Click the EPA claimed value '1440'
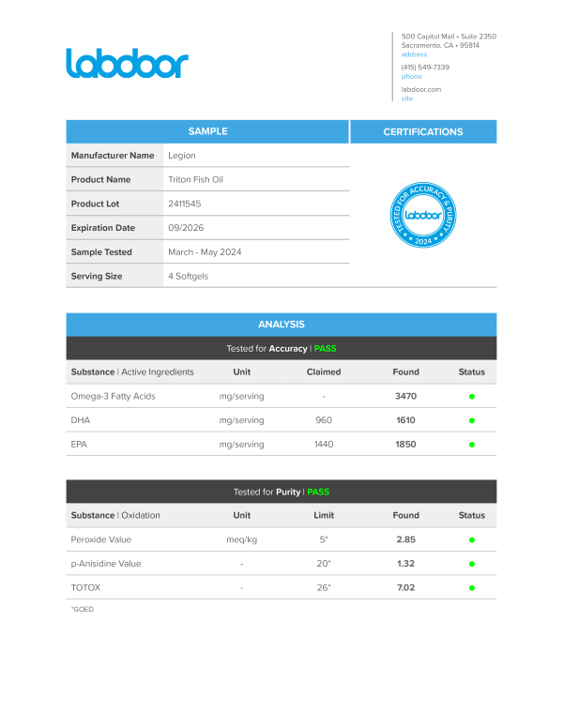The height and width of the screenshot is (728, 563). [x=324, y=445]
